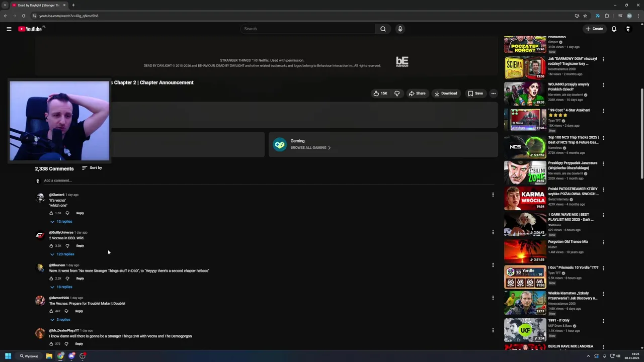Open "1991 - If Only" UKF video
Viewport: 644px width, 362px height.
[525, 329]
